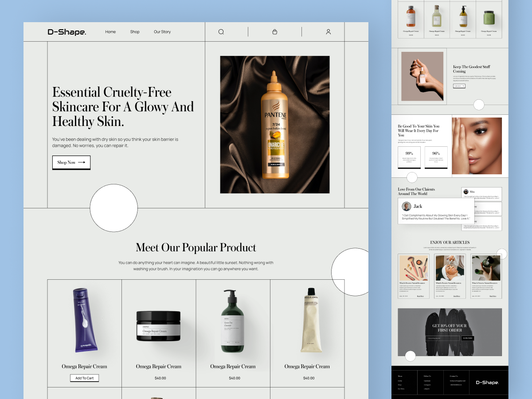Click the Omega Repair Cream title under the purple tube
Image resolution: width=532 pixels, height=399 pixels.
tap(84, 367)
